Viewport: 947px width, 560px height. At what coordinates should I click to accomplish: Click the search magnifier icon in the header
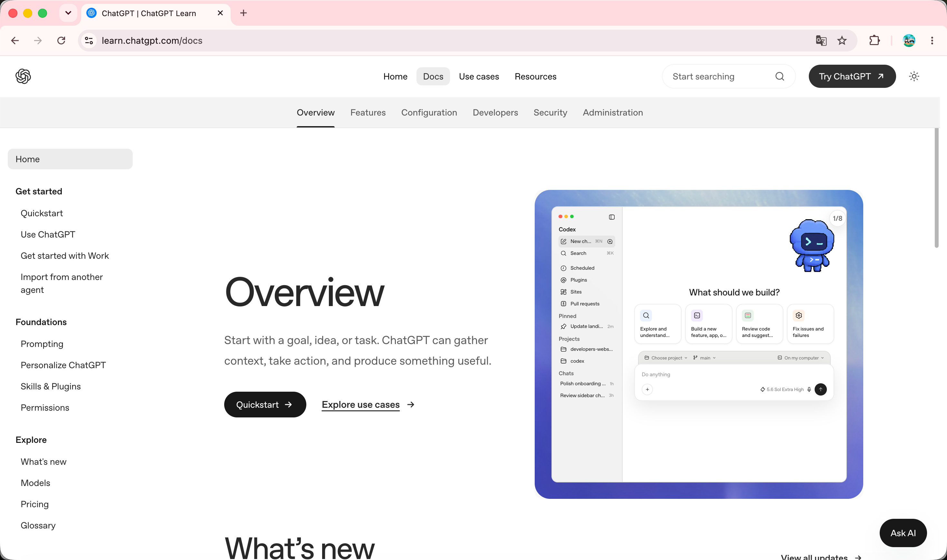point(780,77)
